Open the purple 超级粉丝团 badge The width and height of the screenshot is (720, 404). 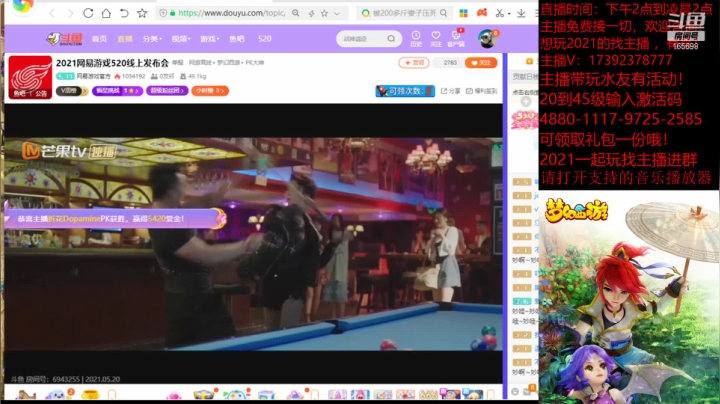click(x=167, y=91)
